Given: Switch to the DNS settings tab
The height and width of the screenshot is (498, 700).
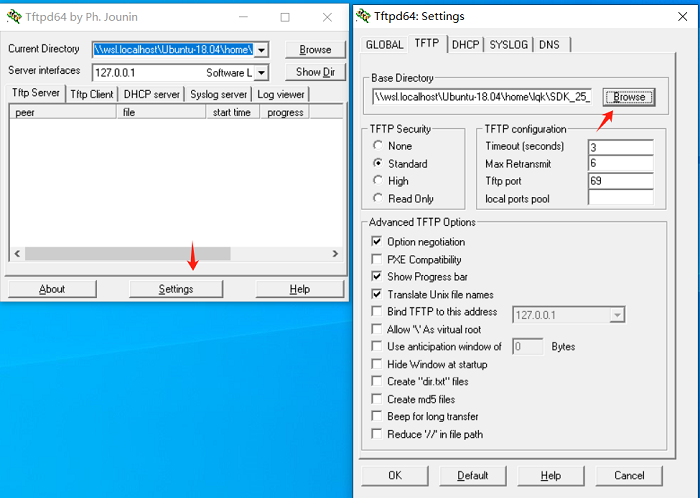Looking at the screenshot, I should (x=550, y=45).
